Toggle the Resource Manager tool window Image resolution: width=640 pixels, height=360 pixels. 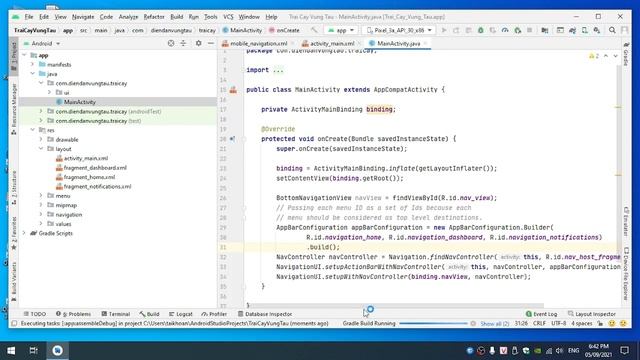[x=14, y=109]
